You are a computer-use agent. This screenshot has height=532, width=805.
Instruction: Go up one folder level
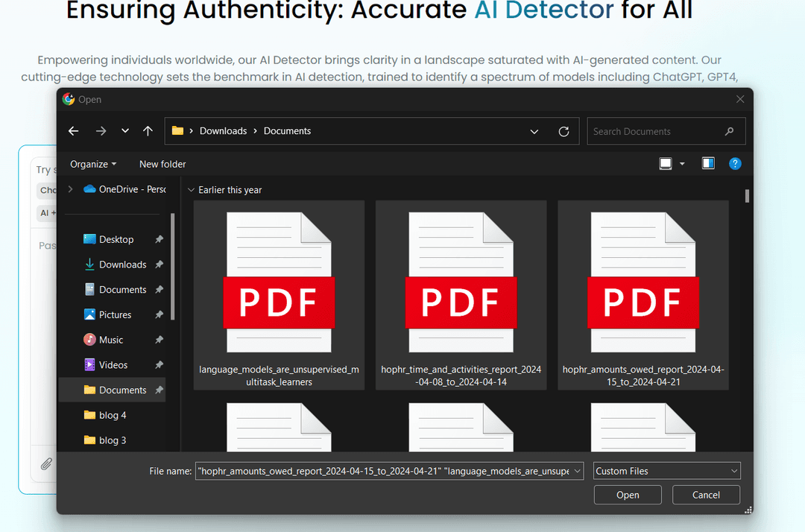pyautogui.click(x=148, y=131)
